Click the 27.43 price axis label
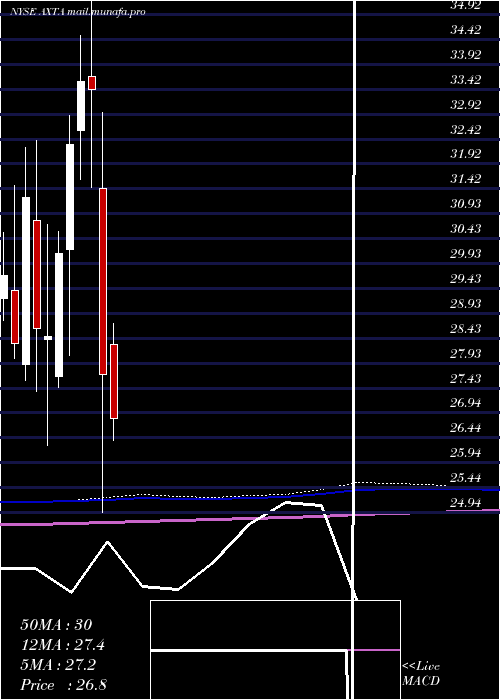Viewport: 500px width, 700px height. pyautogui.click(x=466, y=379)
